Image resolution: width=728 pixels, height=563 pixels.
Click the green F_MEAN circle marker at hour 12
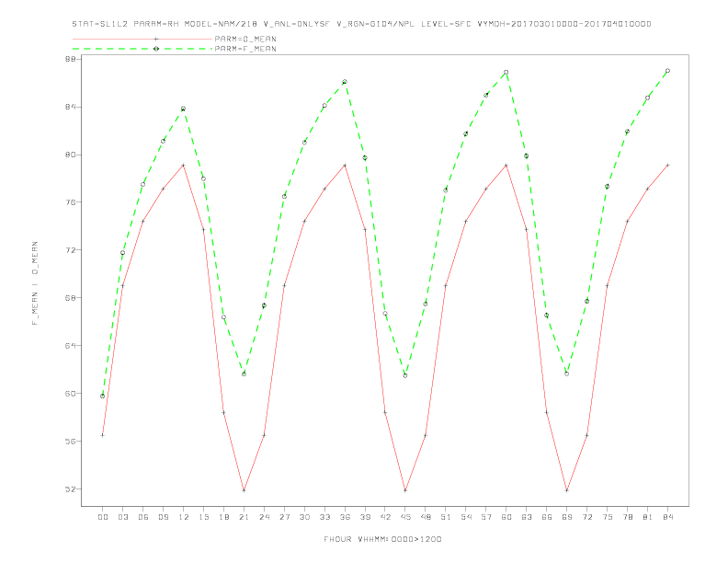pyautogui.click(x=184, y=109)
